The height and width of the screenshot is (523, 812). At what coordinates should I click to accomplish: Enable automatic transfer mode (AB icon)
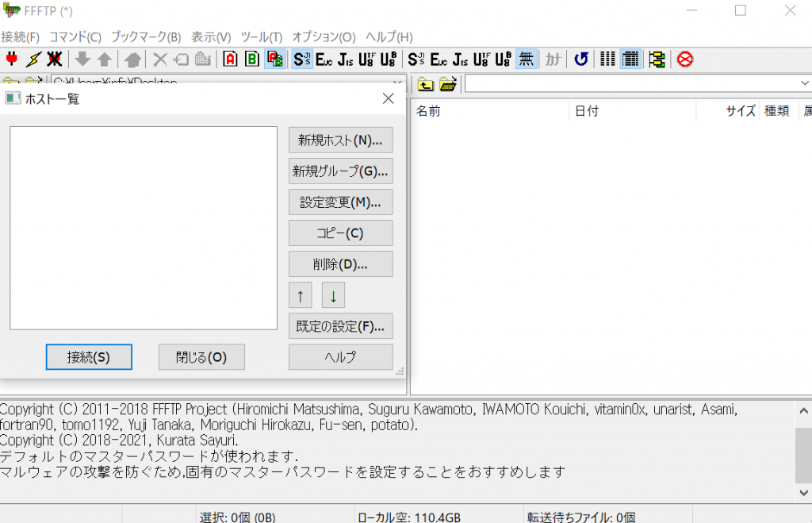pos(274,59)
